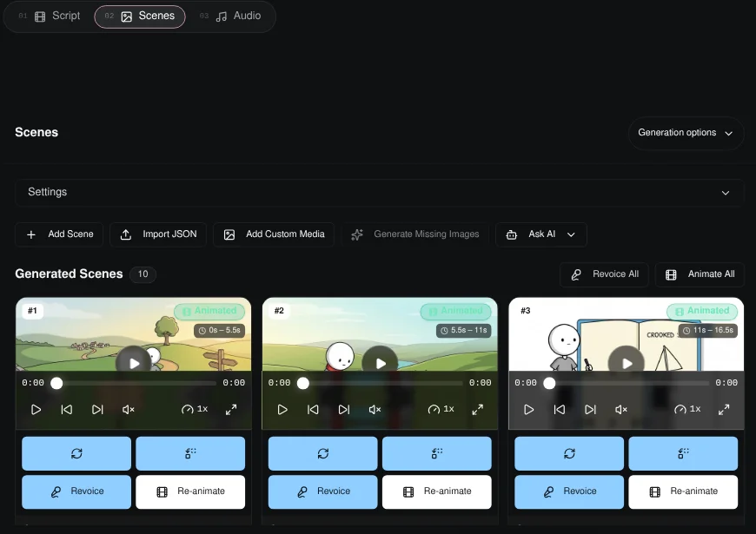The width and height of the screenshot is (756, 534).
Task: Click the Add Scene button
Action: [59, 234]
